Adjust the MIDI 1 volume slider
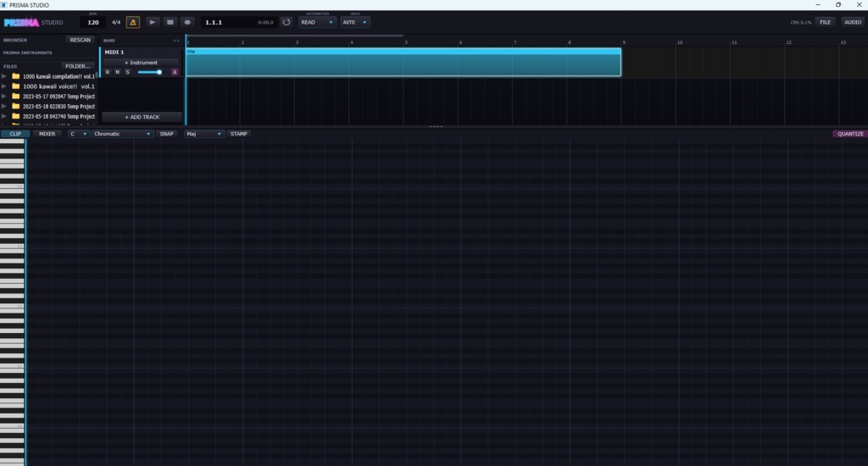This screenshot has width=868, height=466. point(149,72)
